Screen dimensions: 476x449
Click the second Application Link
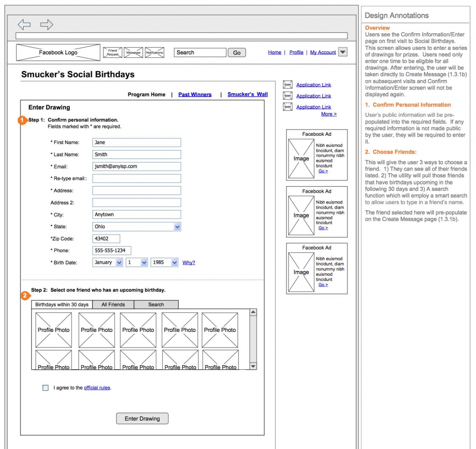pos(314,96)
